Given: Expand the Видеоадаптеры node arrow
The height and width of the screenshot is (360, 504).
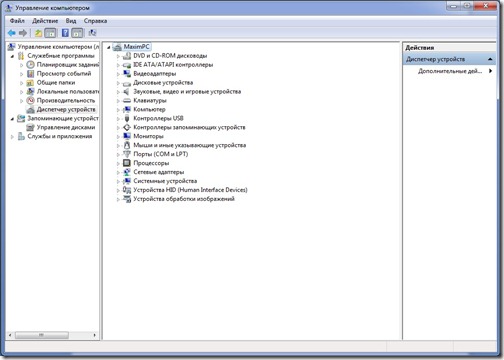Looking at the screenshot, I should [x=118, y=74].
